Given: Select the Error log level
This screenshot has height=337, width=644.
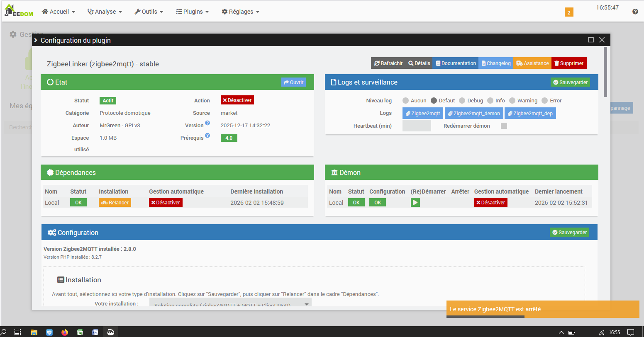Looking at the screenshot, I should (x=544, y=101).
